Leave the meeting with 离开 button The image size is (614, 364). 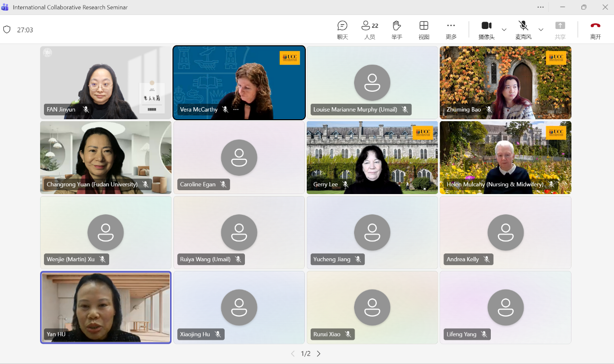[x=595, y=30]
